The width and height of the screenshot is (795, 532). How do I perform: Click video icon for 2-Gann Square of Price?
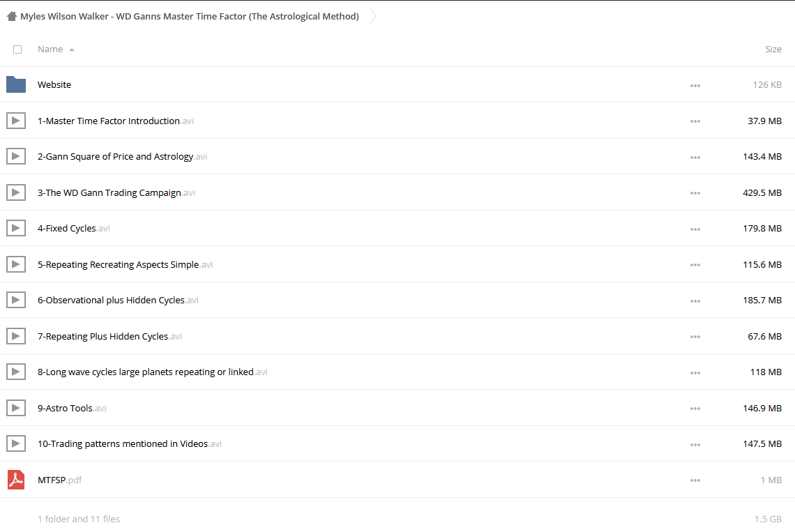point(16,156)
